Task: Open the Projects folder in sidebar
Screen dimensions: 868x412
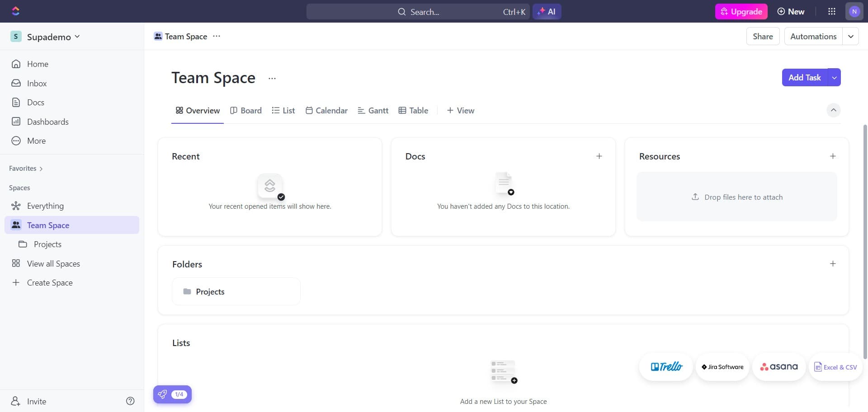Action: pyautogui.click(x=47, y=244)
